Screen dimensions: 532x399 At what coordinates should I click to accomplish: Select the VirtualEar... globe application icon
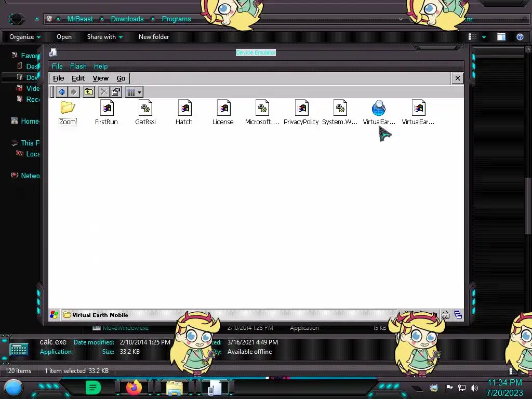coord(379,113)
